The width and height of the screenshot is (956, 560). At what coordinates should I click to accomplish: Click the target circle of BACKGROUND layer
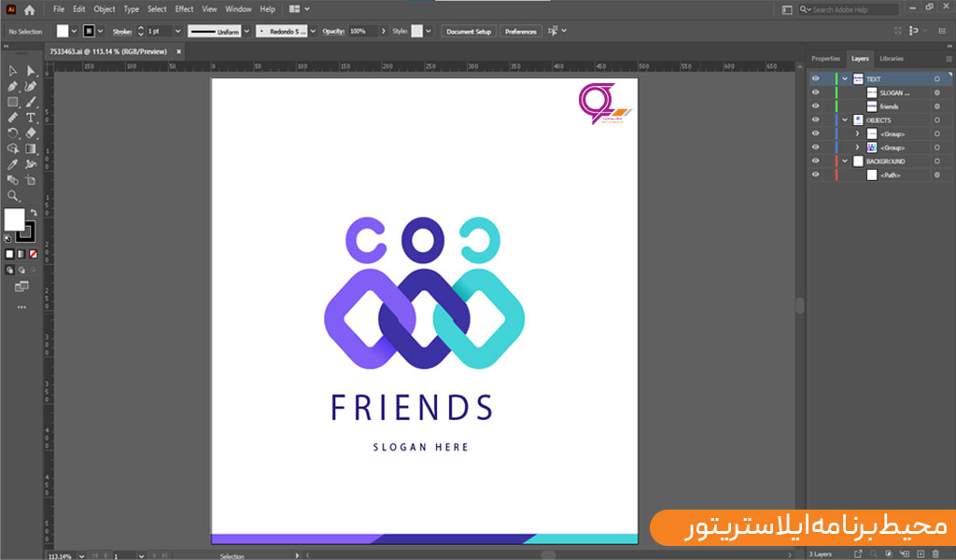(x=937, y=161)
